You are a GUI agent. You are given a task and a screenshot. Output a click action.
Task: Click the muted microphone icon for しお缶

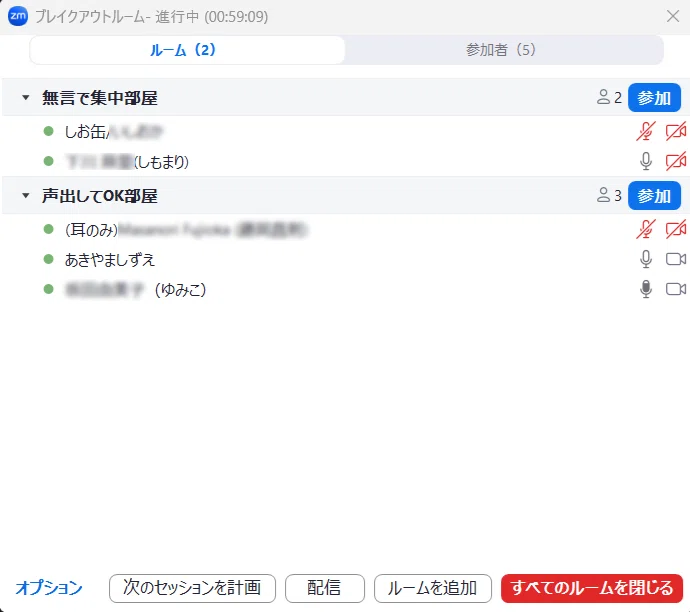tap(646, 131)
